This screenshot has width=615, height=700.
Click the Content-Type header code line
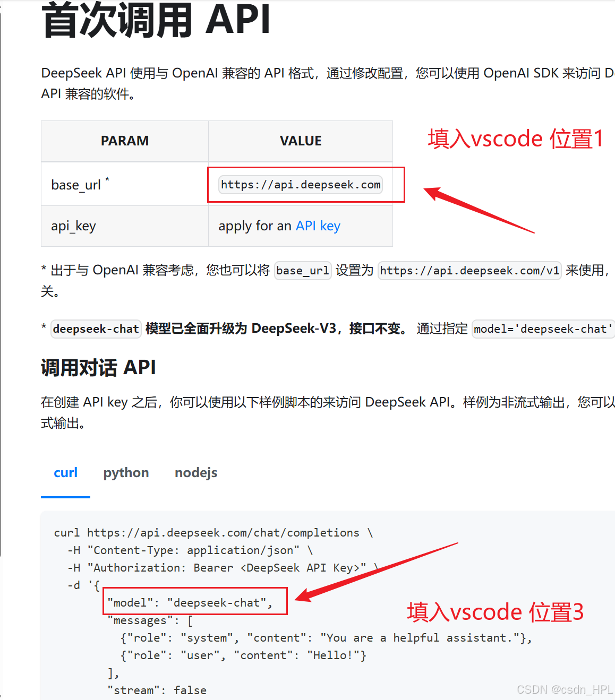(190, 550)
